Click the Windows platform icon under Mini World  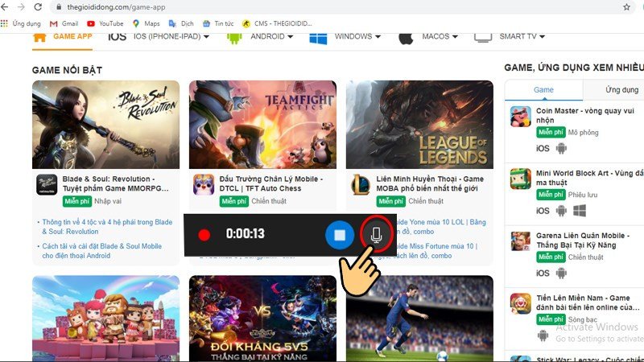[579, 211]
